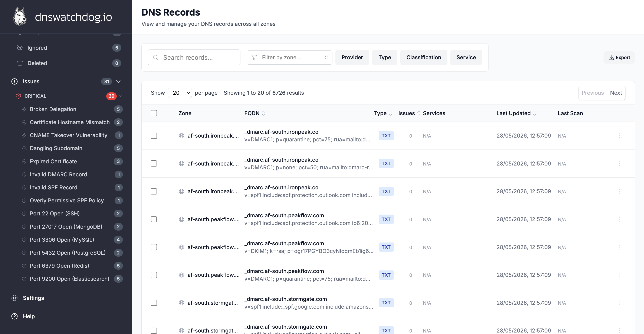This screenshot has width=644, height=334.
Task: Check the stormgate _spf.google.com row
Action: point(154,303)
